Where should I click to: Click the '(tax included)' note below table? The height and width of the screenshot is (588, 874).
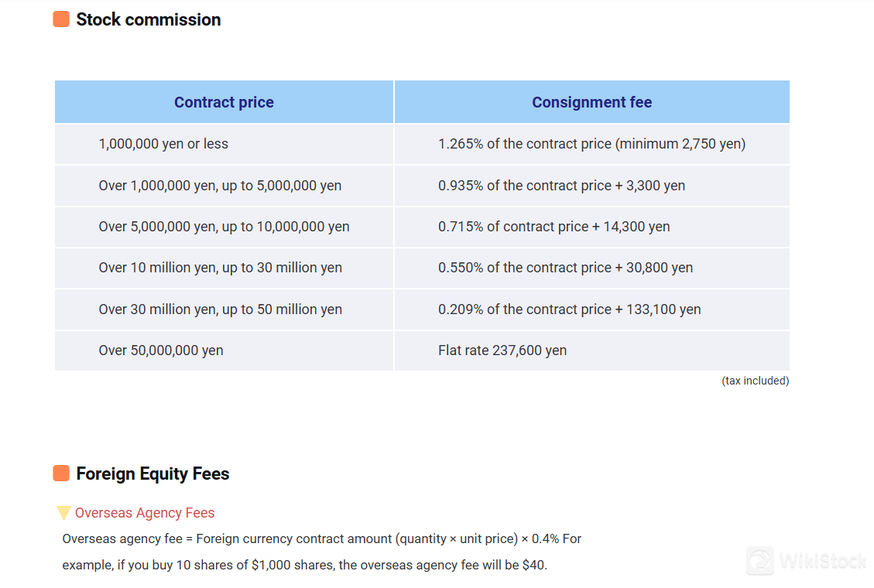[756, 381]
